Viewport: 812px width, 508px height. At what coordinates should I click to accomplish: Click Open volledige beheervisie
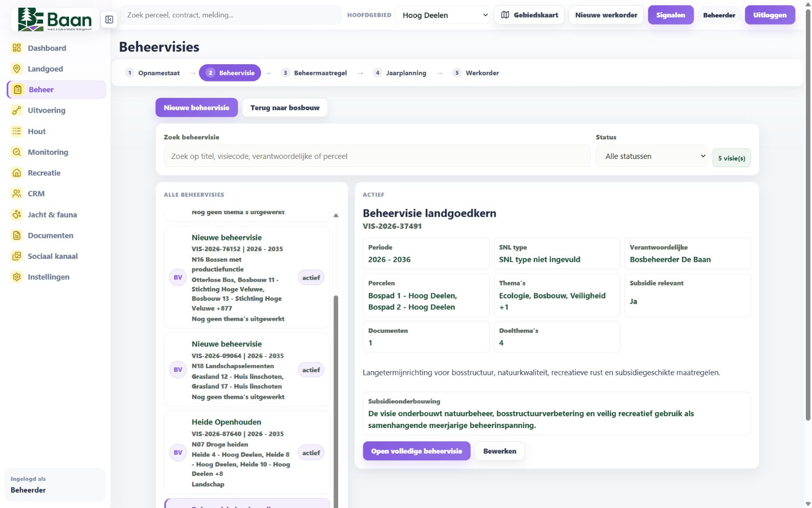tap(417, 451)
